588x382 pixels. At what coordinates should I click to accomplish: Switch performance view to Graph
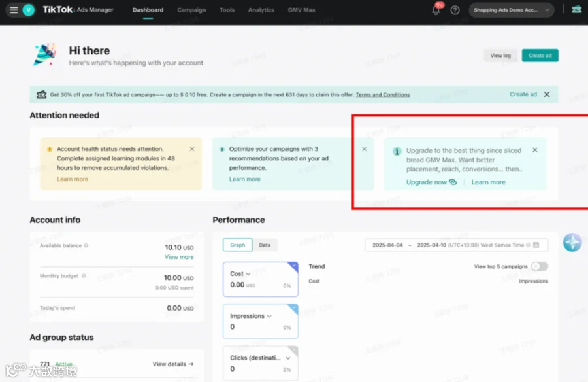[237, 245]
